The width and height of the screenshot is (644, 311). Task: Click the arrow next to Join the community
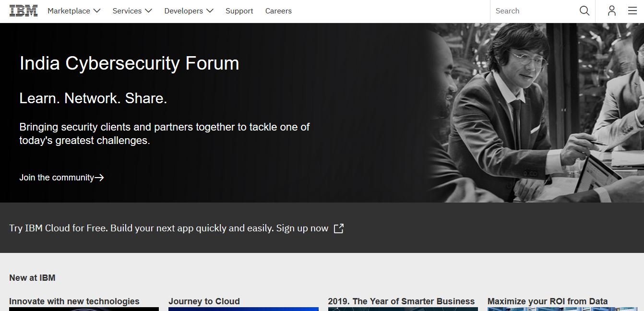[99, 178]
